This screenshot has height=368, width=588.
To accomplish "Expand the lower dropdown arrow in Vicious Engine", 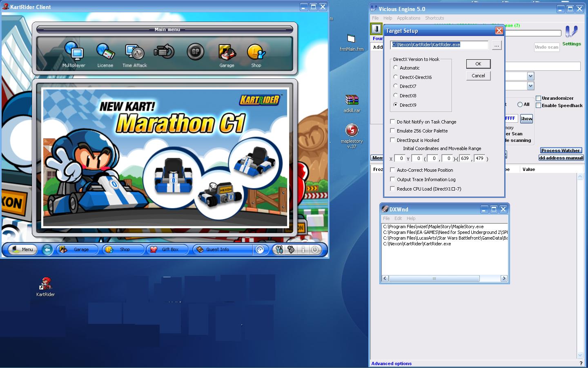I will (x=530, y=86).
